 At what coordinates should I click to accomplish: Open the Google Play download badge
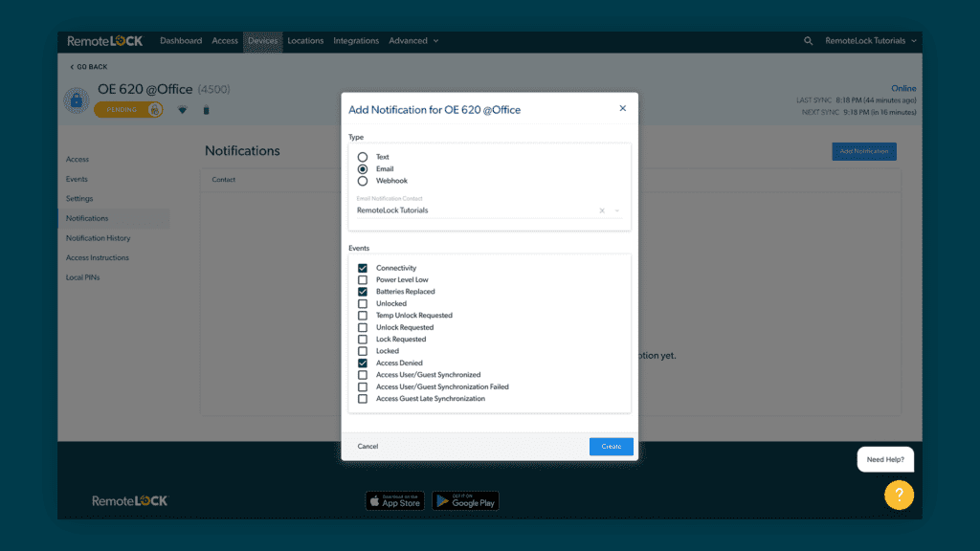click(x=466, y=501)
